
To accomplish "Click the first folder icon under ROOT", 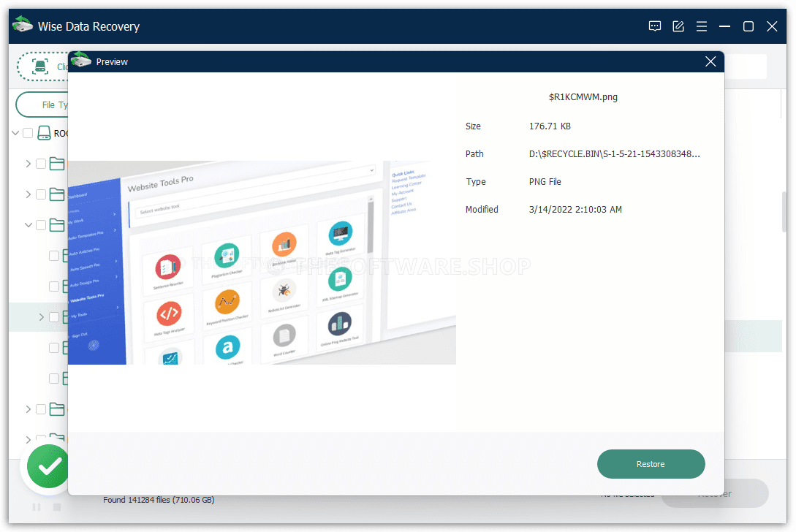I will pos(57,164).
